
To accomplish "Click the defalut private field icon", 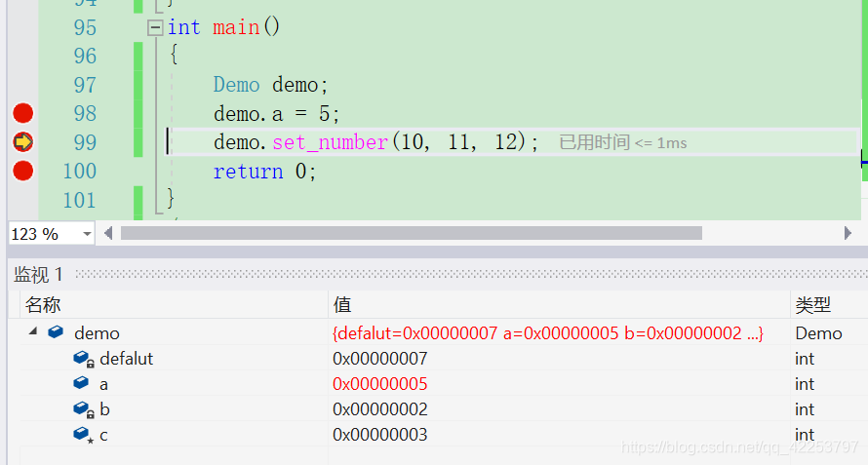I will pyautogui.click(x=84, y=359).
